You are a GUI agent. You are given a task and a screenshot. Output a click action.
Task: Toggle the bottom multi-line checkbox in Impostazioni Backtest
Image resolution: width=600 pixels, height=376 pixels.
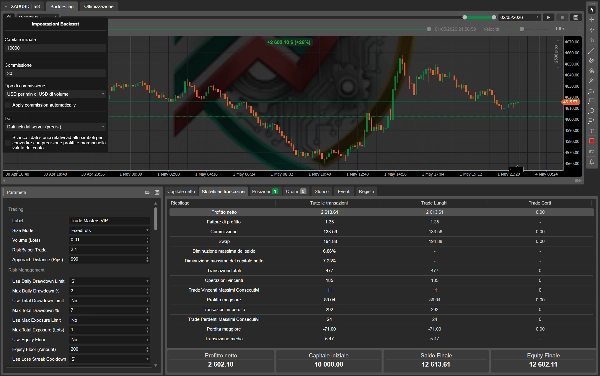tap(8, 143)
